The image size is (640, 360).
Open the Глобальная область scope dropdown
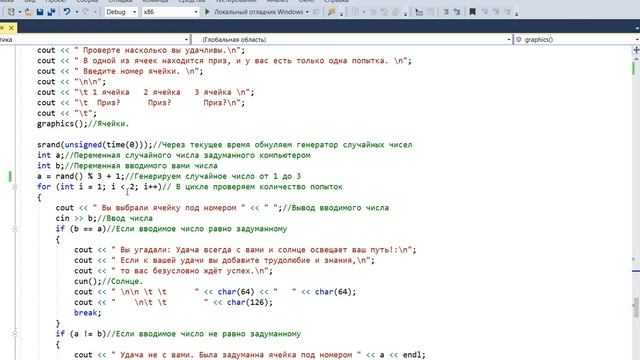point(351,40)
